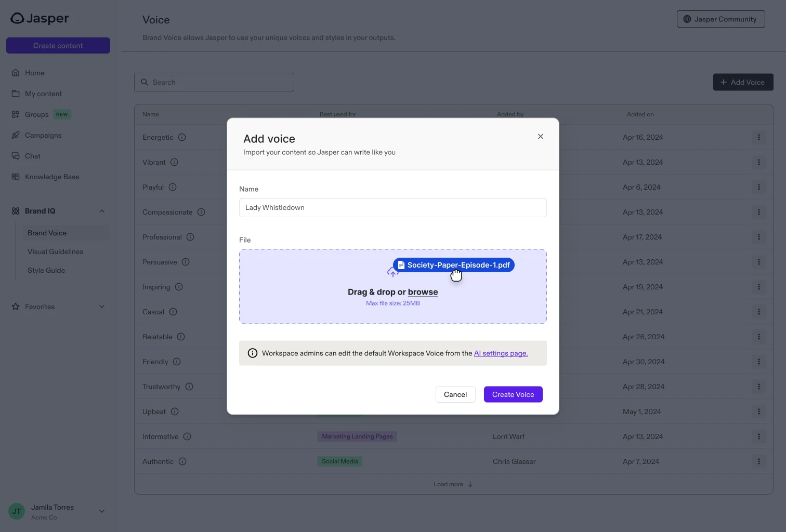
Task: Open the AI settings page link
Action: pyautogui.click(x=501, y=353)
